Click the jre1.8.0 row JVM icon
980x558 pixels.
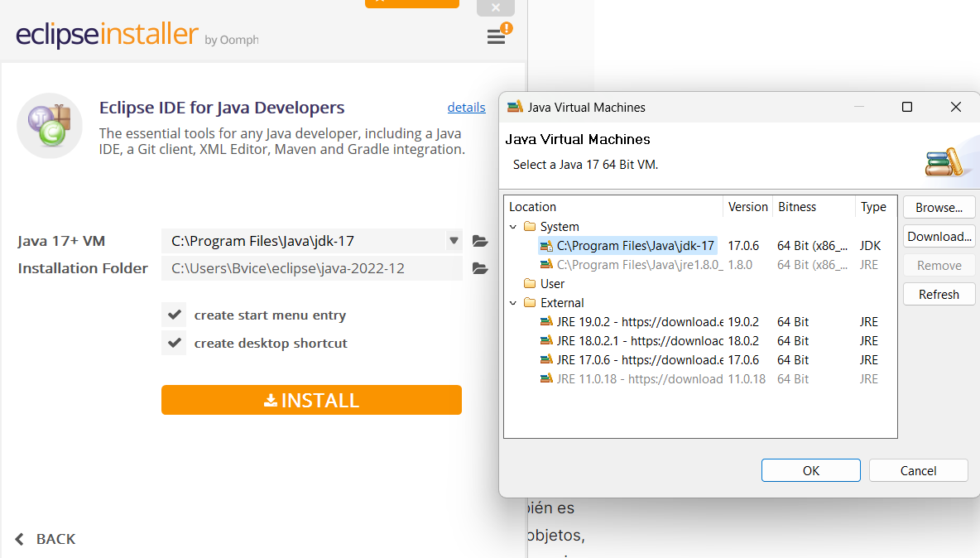[546, 265]
